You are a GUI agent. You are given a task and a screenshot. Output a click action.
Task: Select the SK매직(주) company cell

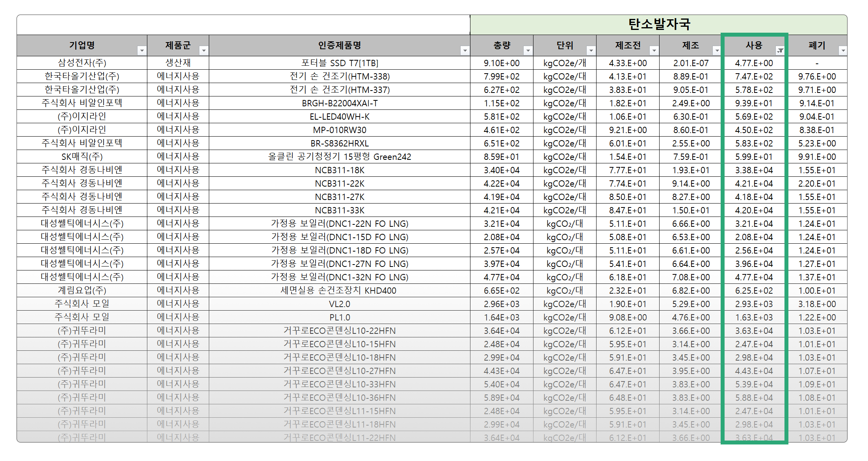(x=82, y=157)
